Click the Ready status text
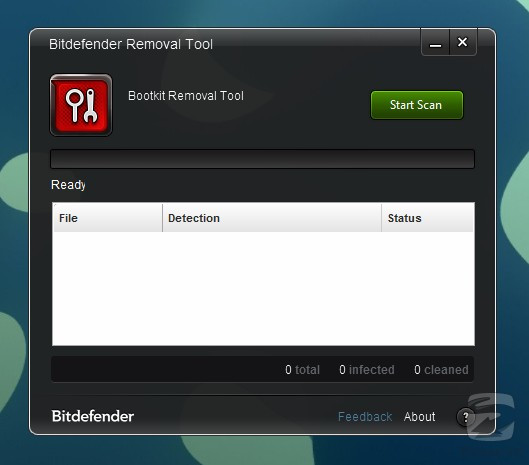The width and height of the screenshot is (529, 465). [68, 185]
